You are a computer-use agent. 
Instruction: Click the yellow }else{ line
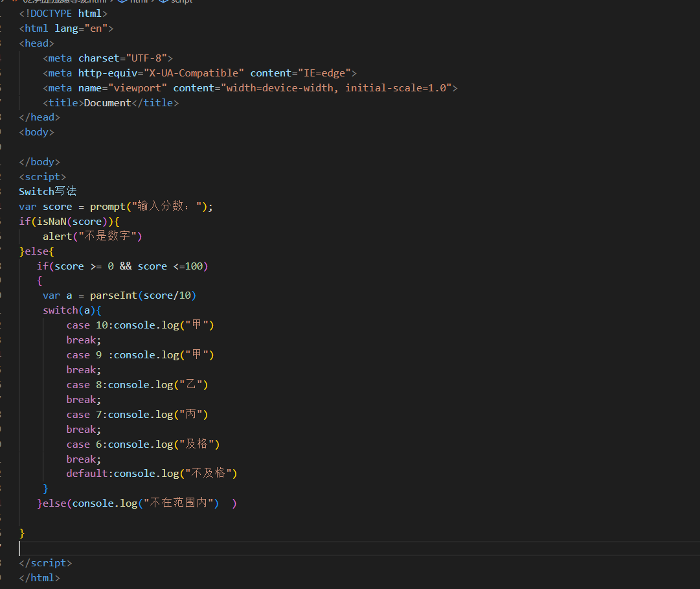pos(37,251)
